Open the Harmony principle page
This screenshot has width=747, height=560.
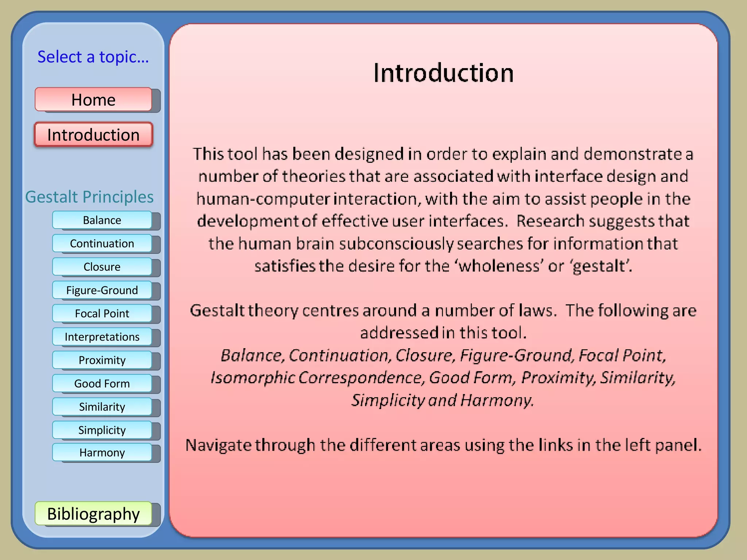coord(102,453)
